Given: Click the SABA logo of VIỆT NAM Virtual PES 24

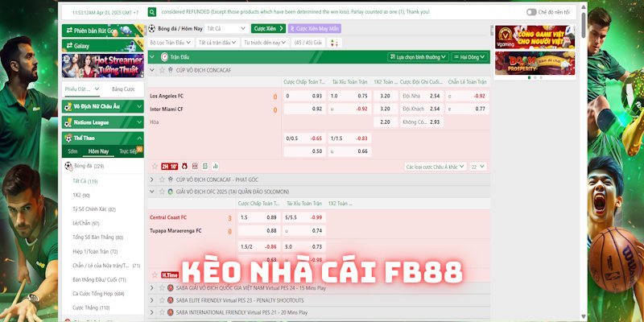Looking at the screenshot, I should (171, 288).
